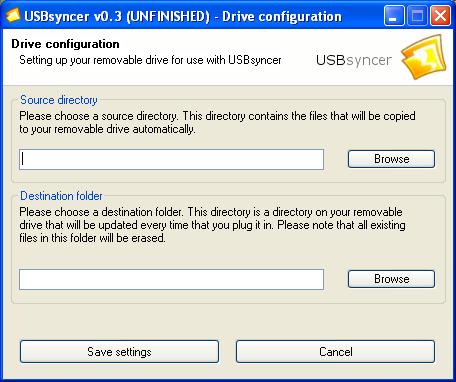Screen dimensions: 456x382
Task: Click 'Please choose a destination folder' description
Action: click(x=212, y=225)
